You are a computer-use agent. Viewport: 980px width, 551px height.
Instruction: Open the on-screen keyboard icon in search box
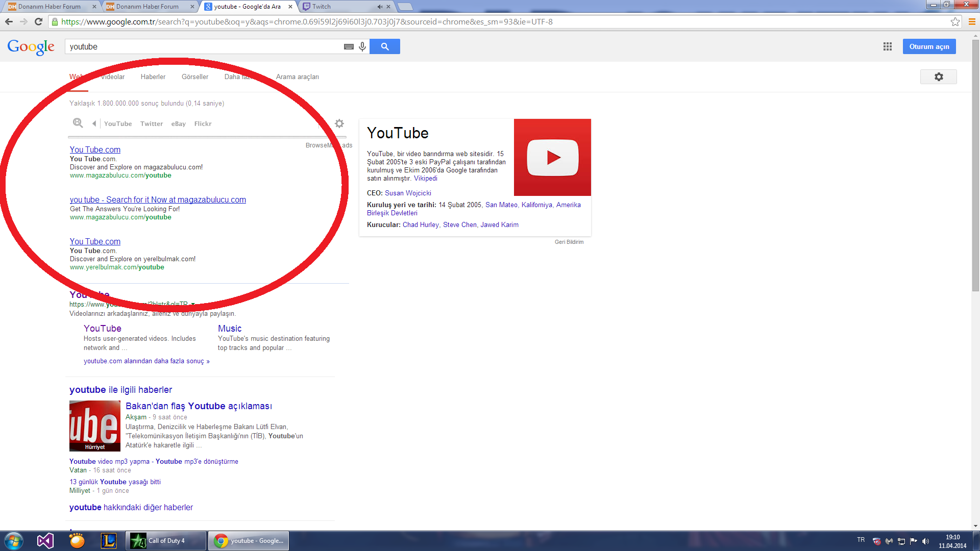tap(349, 46)
